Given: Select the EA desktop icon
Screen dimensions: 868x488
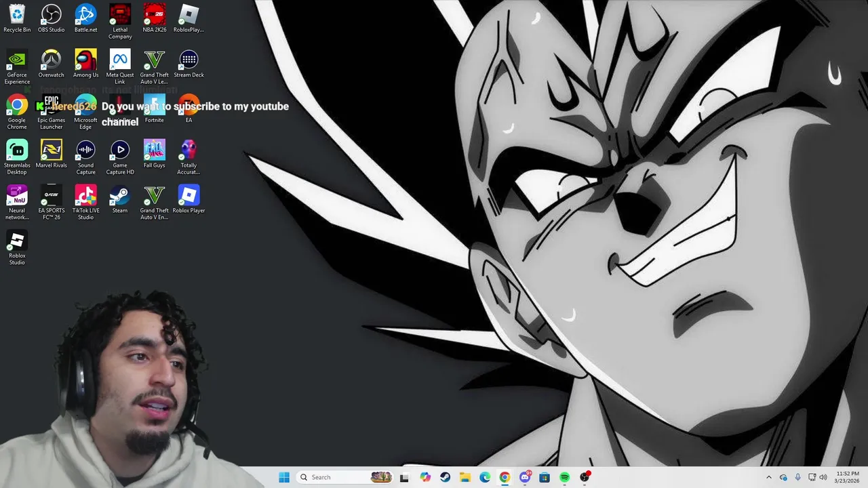Looking at the screenshot, I should [189, 109].
